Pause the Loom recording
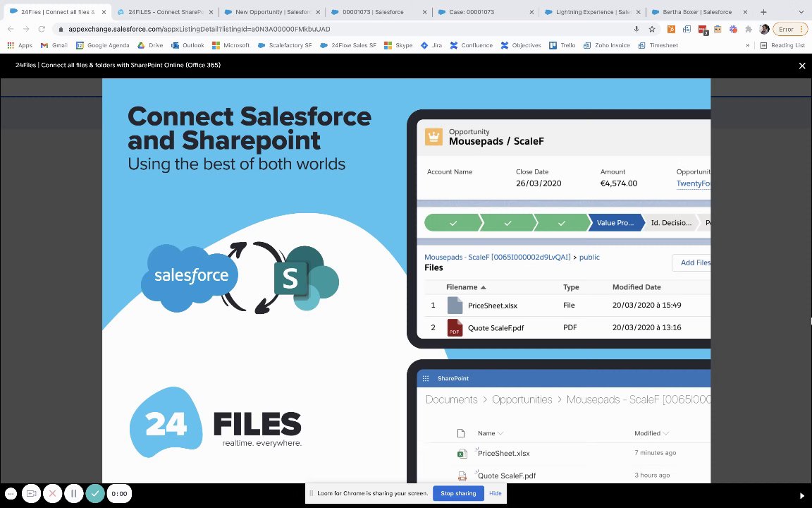This screenshot has height=508, width=812. pyautogui.click(x=73, y=493)
